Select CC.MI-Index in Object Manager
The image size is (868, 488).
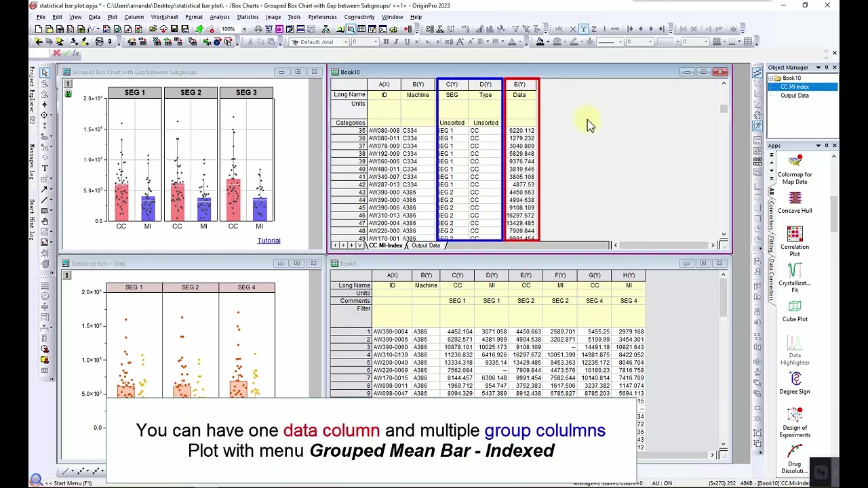tap(794, 87)
